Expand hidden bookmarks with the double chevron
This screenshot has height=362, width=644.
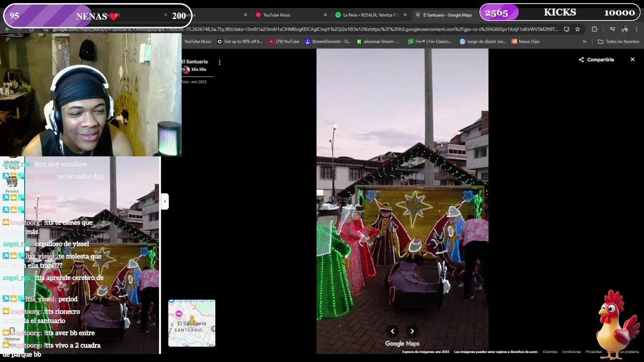tap(584, 41)
